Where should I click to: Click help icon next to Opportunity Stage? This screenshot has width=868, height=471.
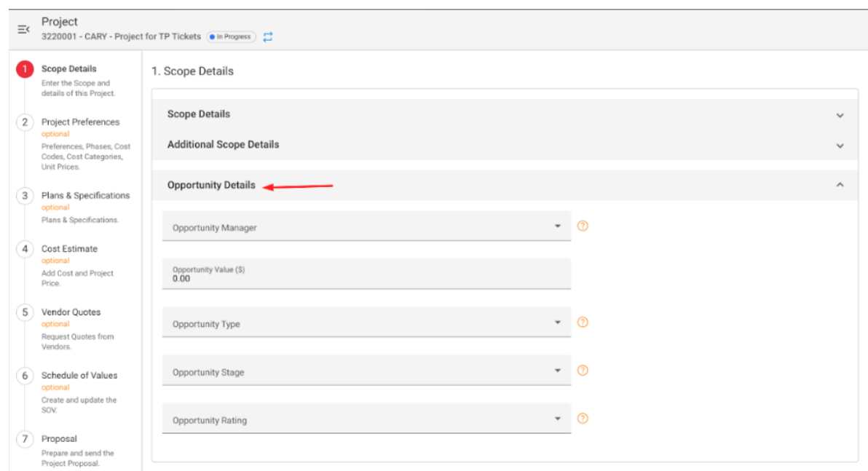tap(583, 371)
